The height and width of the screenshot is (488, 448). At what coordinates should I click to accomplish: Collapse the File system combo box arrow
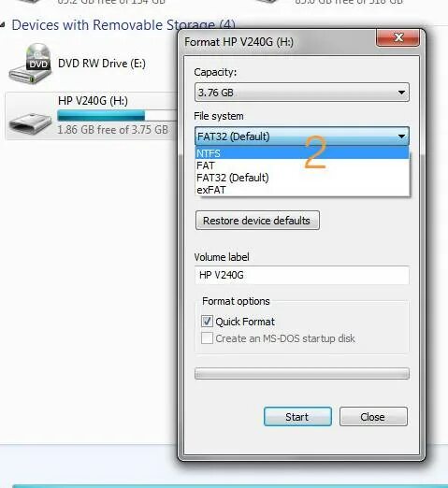(x=401, y=136)
